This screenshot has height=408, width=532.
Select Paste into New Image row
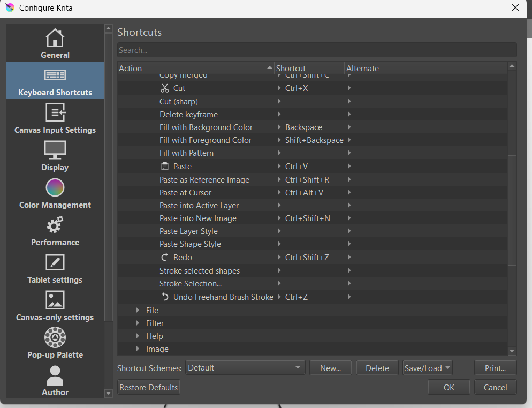(x=313, y=218)
